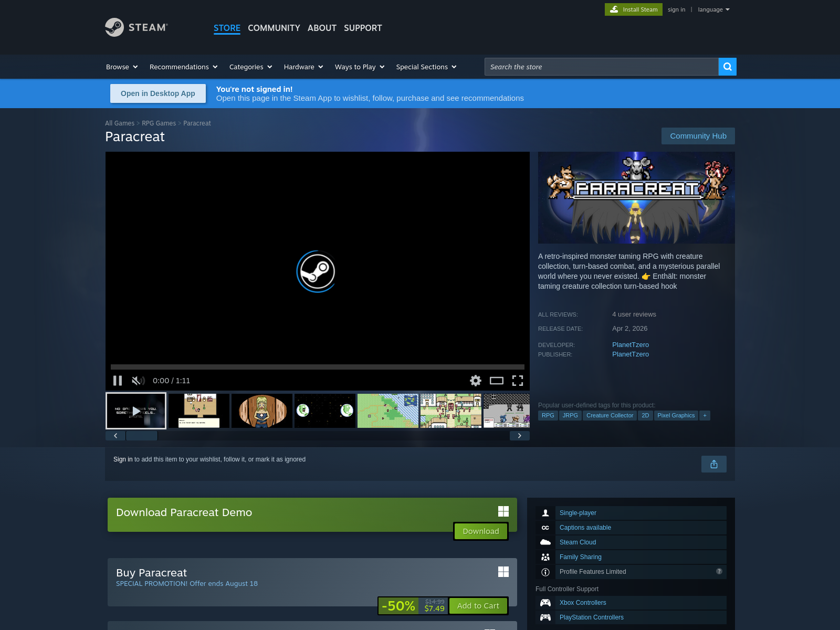
Task: Click the store search field
Action: tap(601, 67)
